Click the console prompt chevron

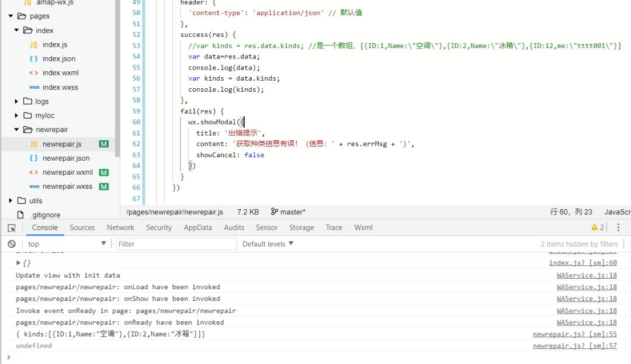point(8,357)
